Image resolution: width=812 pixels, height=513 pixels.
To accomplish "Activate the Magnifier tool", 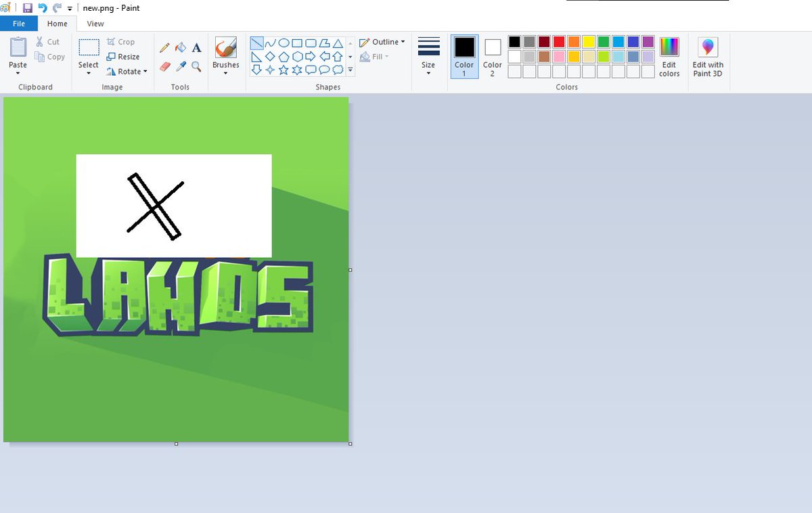I will coord(196,66).
